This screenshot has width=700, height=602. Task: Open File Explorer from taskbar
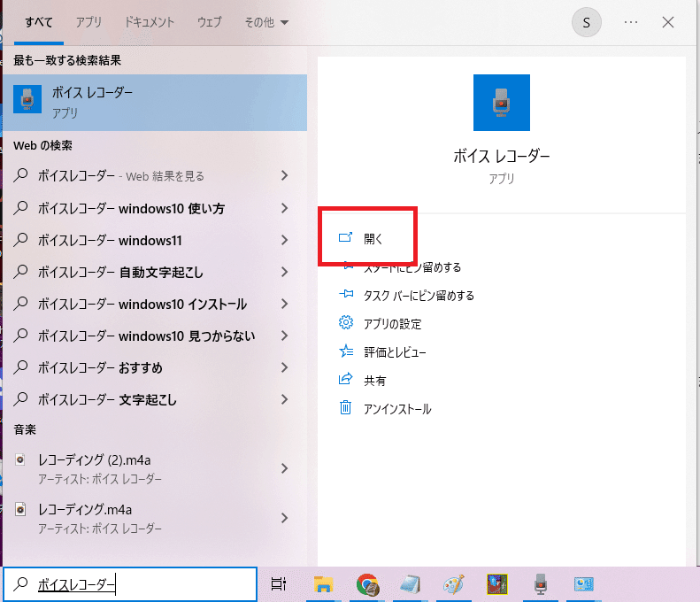point(323,583)
